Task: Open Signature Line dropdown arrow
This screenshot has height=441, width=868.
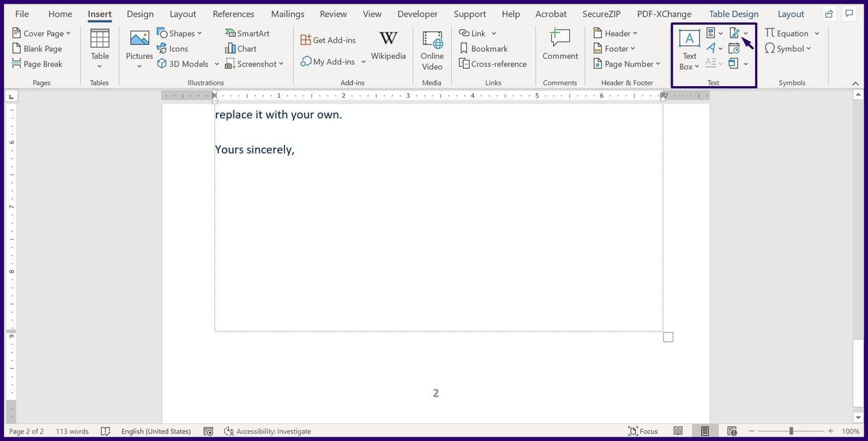Action: tap(746, 33)
